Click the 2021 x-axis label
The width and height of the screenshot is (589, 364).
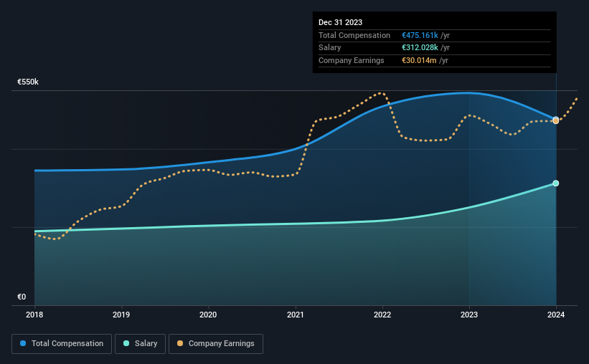coord(296,315)
